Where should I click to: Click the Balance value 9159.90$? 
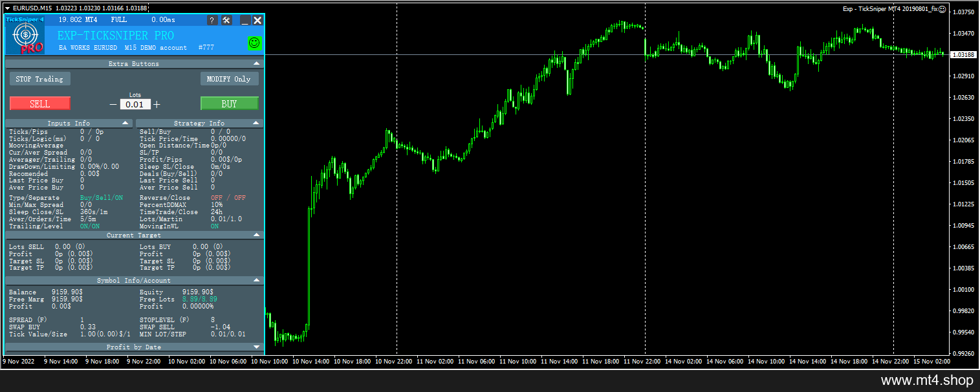click(x=67, y=292)
